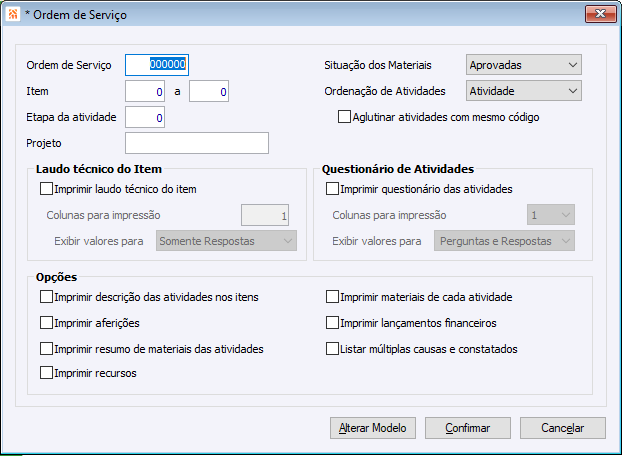Viewport: 623px width, 456px height.
Task: Click the Cancelar button
Action: click(563, 428)
